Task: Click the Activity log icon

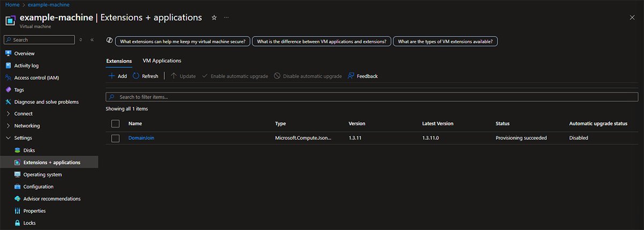Action: click(x=8, y=65)
